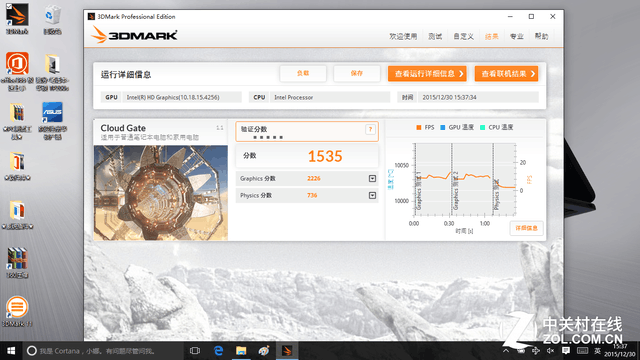Click the CPU Intel Processor field
The height and width of the screenshot is (360, 640).
tap(329, 97)
